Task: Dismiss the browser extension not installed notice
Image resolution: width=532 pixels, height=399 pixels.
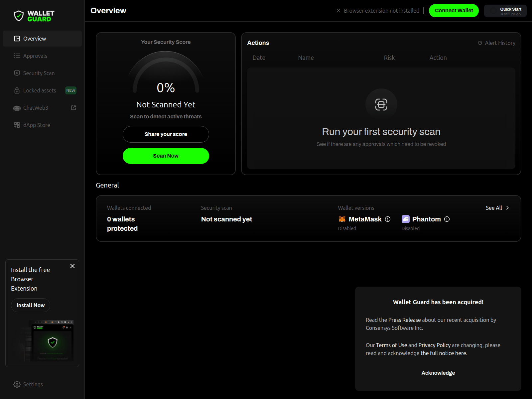Action: click(338, 10)
